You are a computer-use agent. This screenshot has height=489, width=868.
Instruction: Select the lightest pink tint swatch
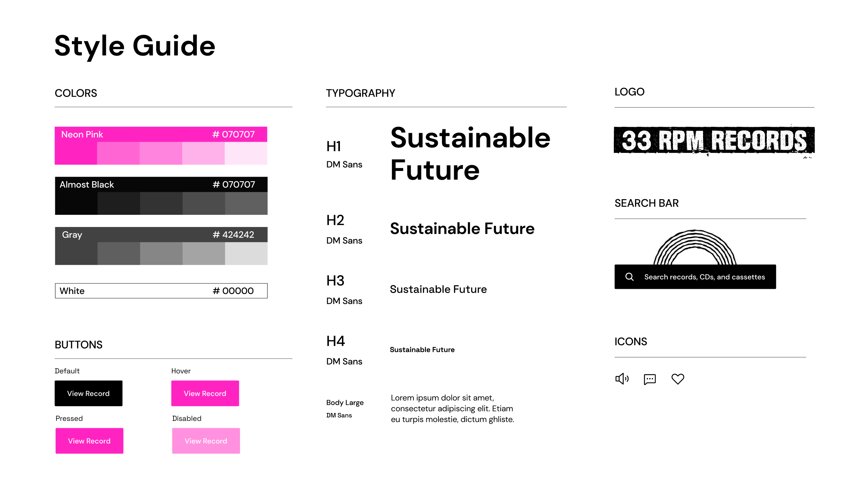click(x=246, y=153)
